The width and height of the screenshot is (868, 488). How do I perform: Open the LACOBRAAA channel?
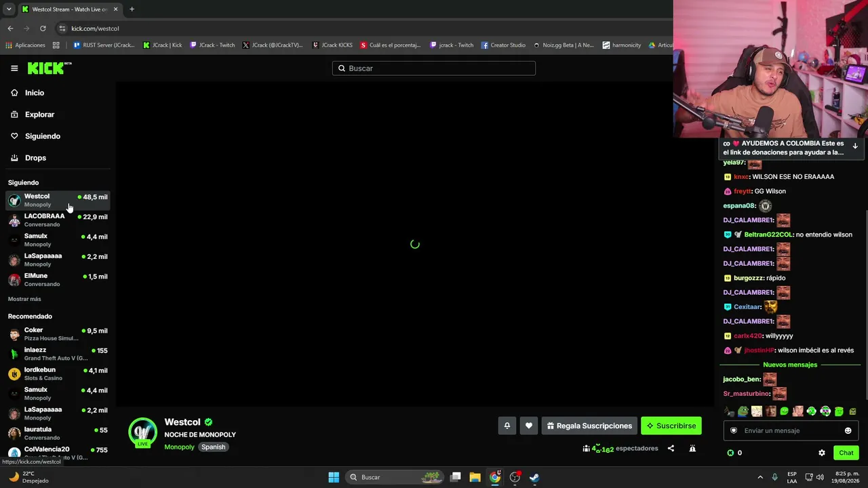click(58, 220)
